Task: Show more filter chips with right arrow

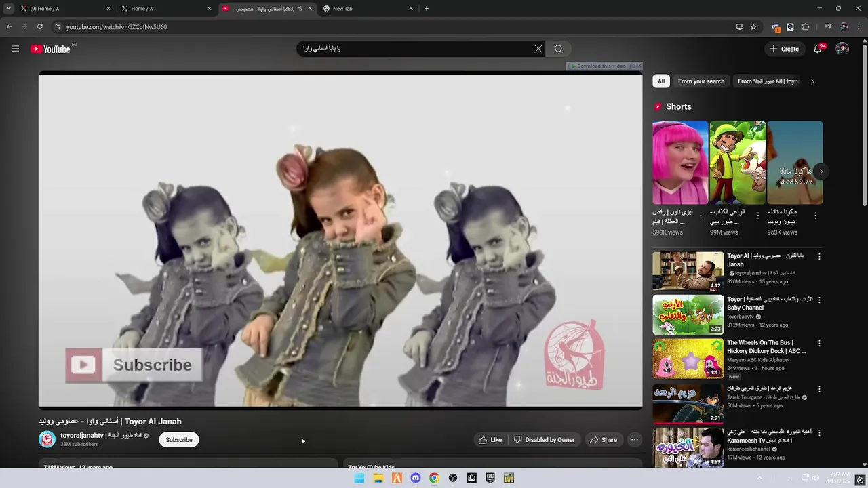Action: tap(812, 81)
